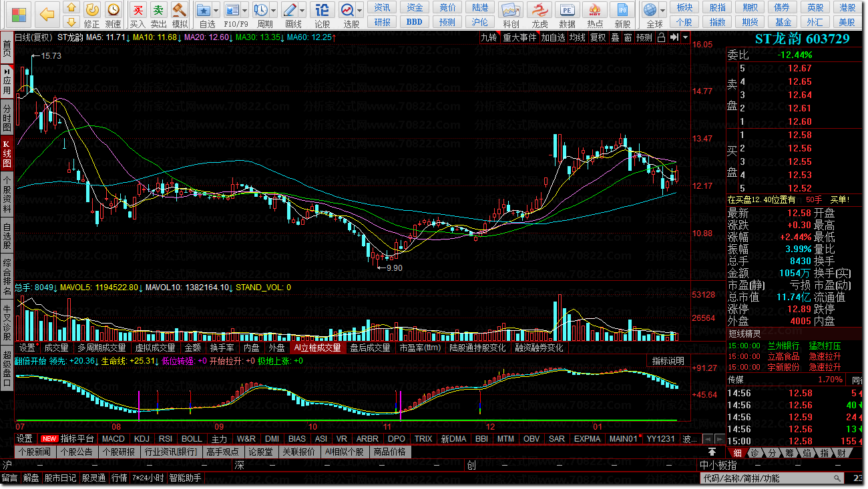Click the 港股 Hong Kong stocks button

point(848,7)
